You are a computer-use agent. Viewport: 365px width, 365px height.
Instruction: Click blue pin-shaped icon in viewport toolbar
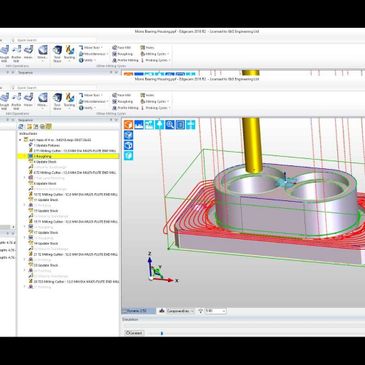[x=159, y=125]
